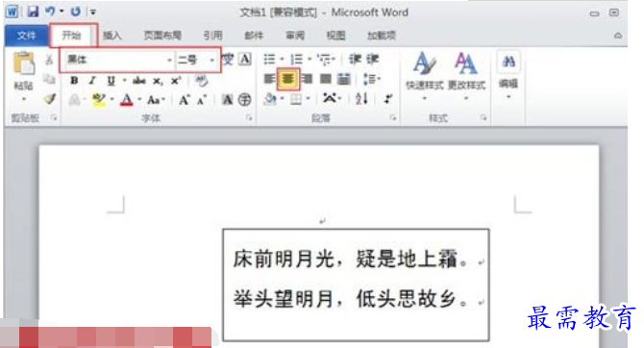The width and height of the screenshot is (644, 348).
Task: Select Distributed alignment
Action: click(344, 79)
